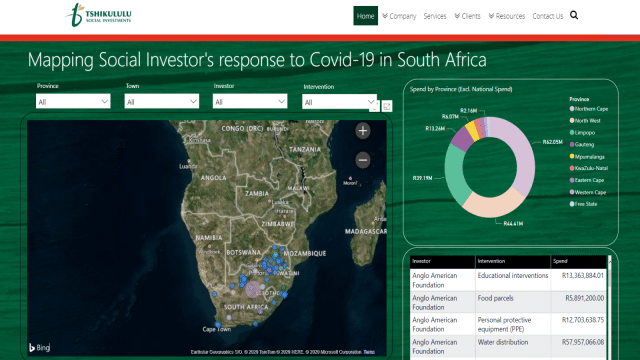Go to the Contact Us link
Viewport: 640px width, 360px height.
coord(547,16)
